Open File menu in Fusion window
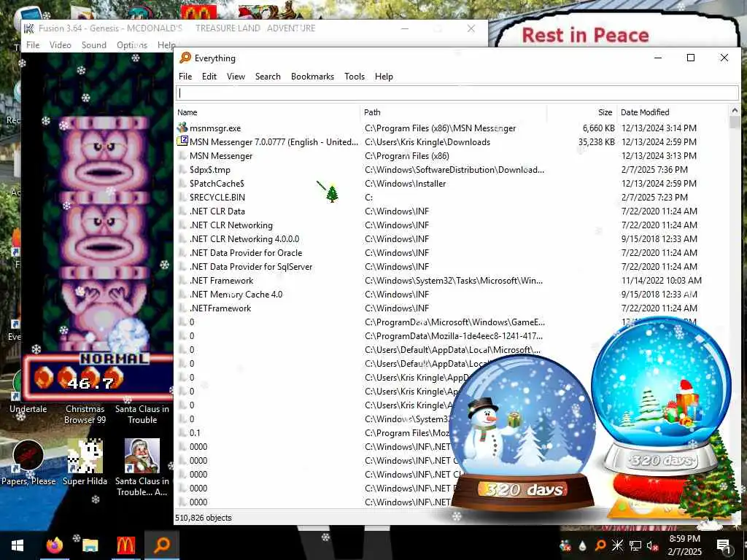The image size is (747, 560). (33, 45)
